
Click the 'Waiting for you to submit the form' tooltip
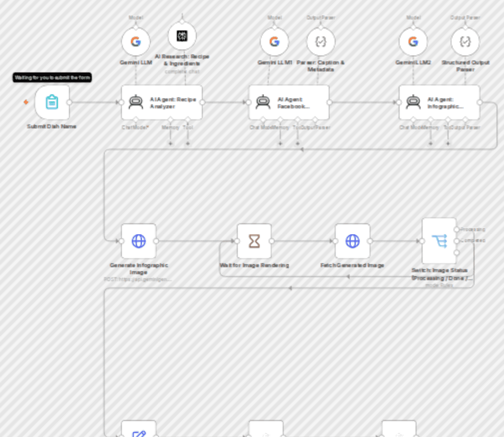coord(52,77)
